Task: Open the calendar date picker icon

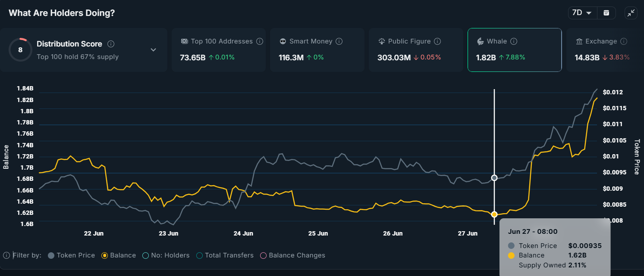Action: coord(606,13)
